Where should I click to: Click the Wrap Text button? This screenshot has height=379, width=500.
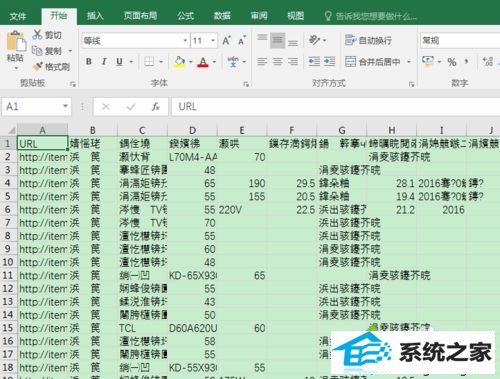click(x=368, y=41)
